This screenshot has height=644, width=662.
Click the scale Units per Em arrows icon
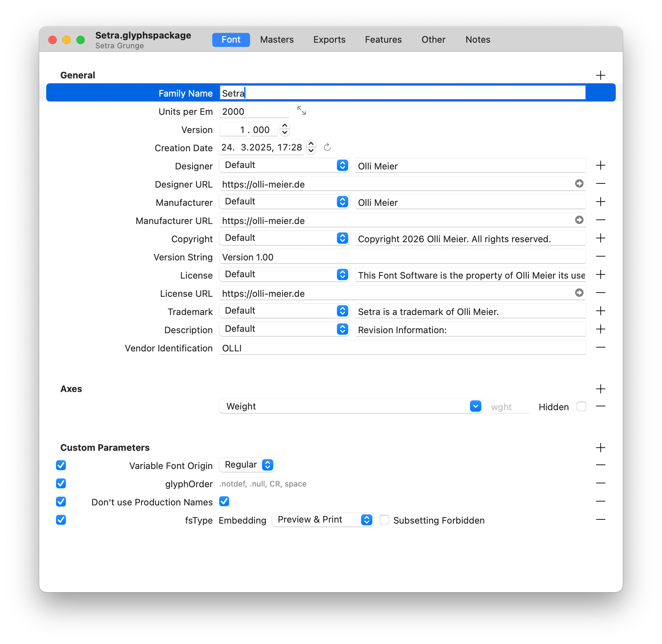pos(301,111)
